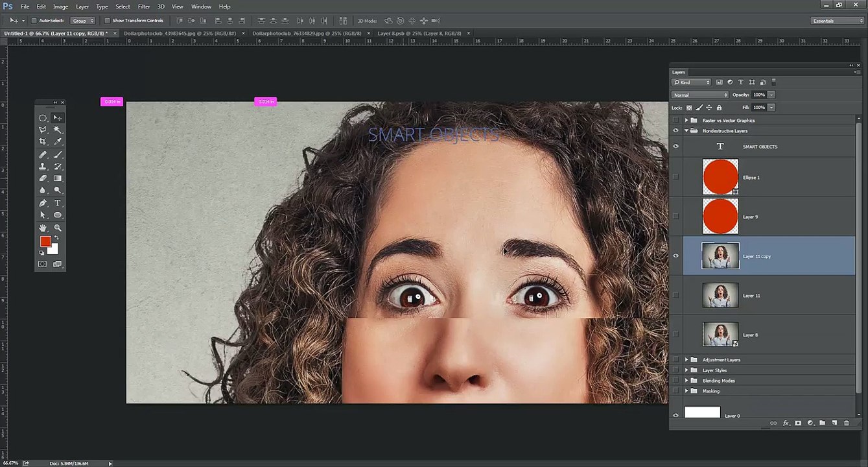Viewport: 868px width, 467px height.
Task: Expand the Adjustment Layers group
Action: click(686, 360)
